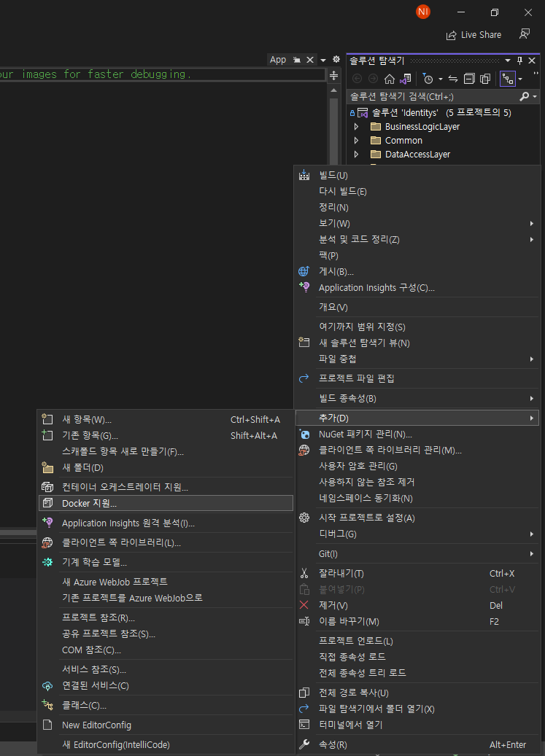545x756 pixels.
Task: Open the NI account avatar
Action: 423,12
